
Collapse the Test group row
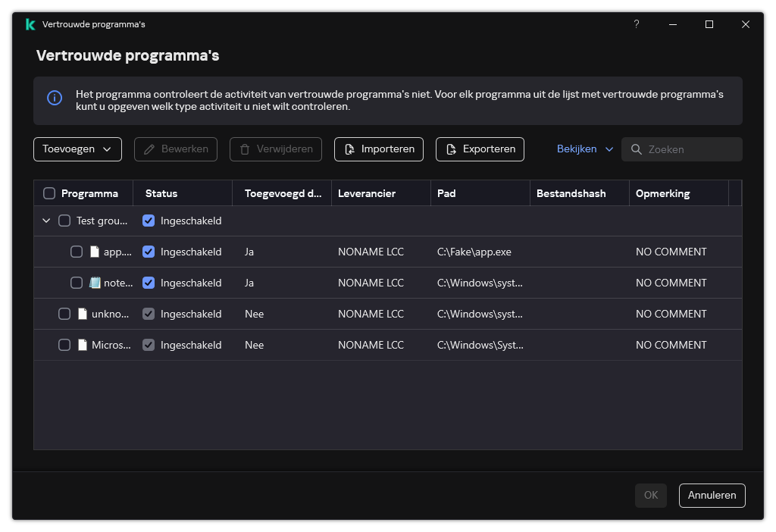click(x=46, y=220)
